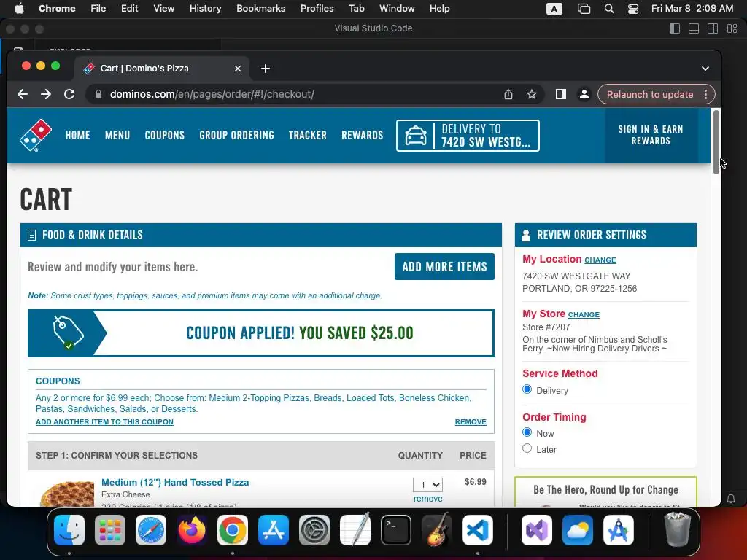
Task: Click the Domino's logo icon
Action: [x=35, y=135]
